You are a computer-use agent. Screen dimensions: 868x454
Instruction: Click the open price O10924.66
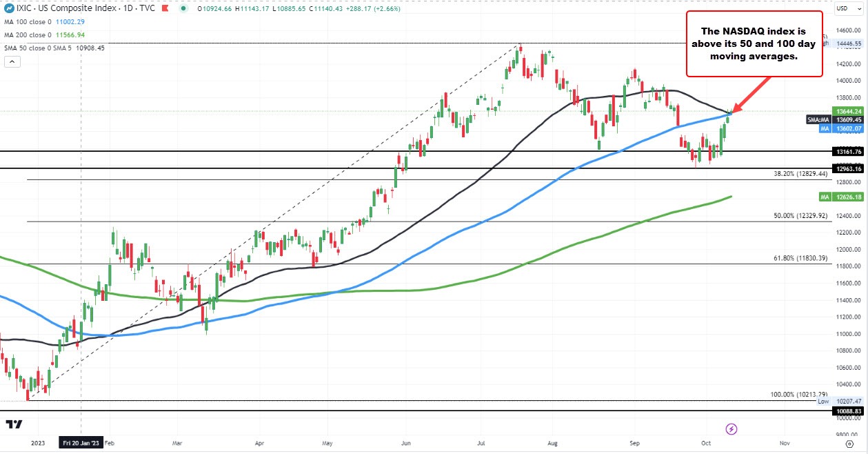[x=214, y=8]
